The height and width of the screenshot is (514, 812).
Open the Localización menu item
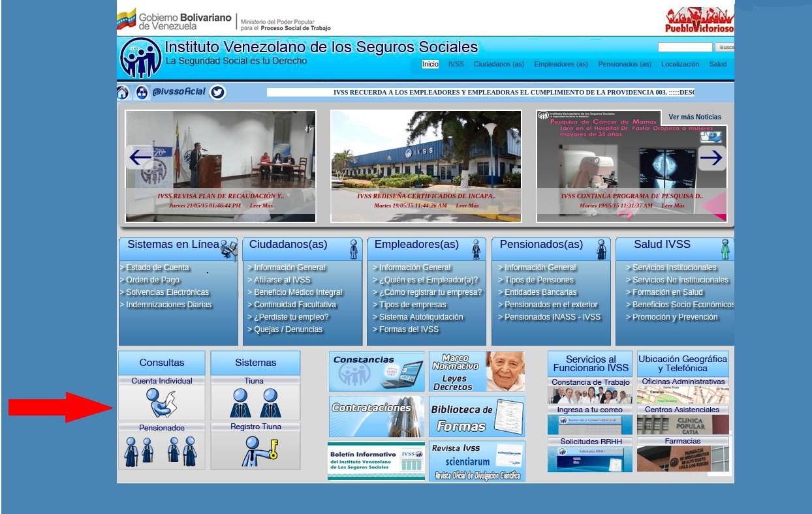[x=680, y=64]
